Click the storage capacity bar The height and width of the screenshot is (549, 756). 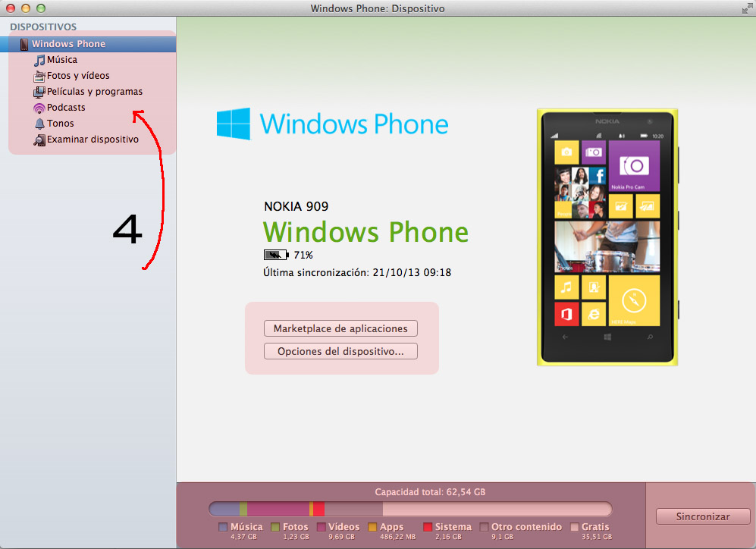coord(410,509)
